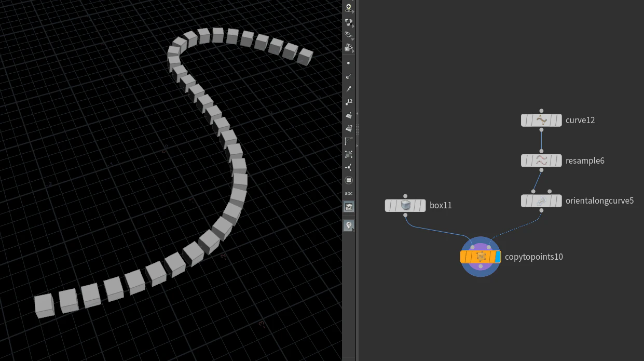Click the copytopoints10 node name label
644x361 pixels.
coord(533,257)
